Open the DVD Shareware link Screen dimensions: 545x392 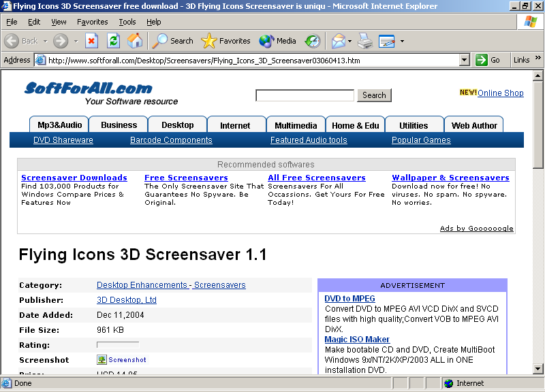click(63, 140)
